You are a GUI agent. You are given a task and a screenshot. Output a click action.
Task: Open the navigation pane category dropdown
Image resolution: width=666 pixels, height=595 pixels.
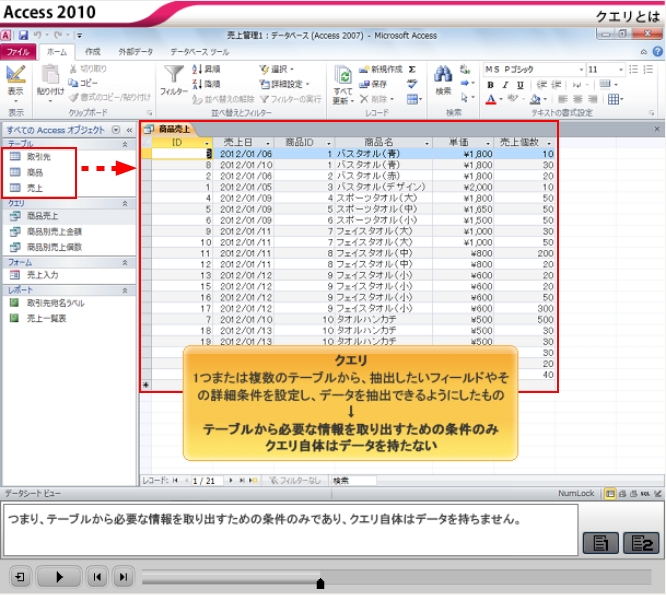(x=116, y=130)
